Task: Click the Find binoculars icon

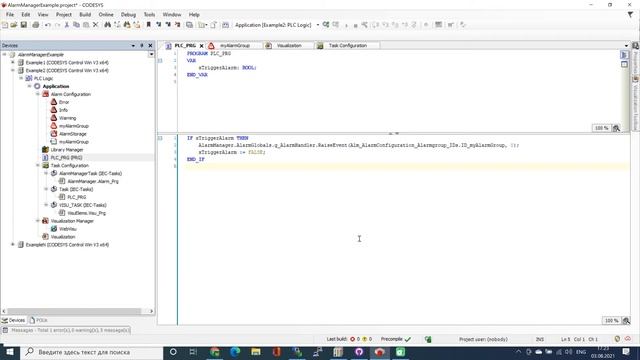Action: [x=107, y=25]
